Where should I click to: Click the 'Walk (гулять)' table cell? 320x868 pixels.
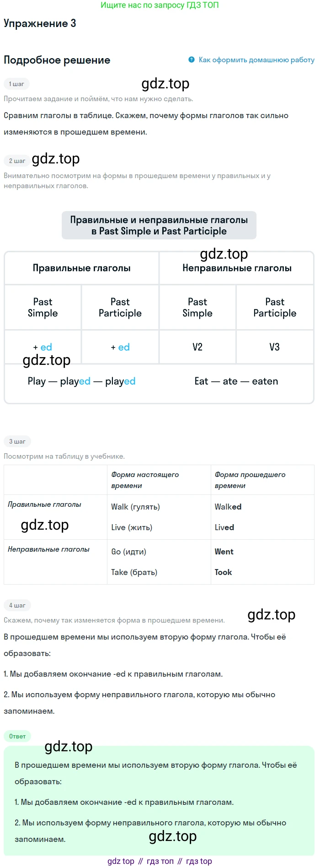135,506
